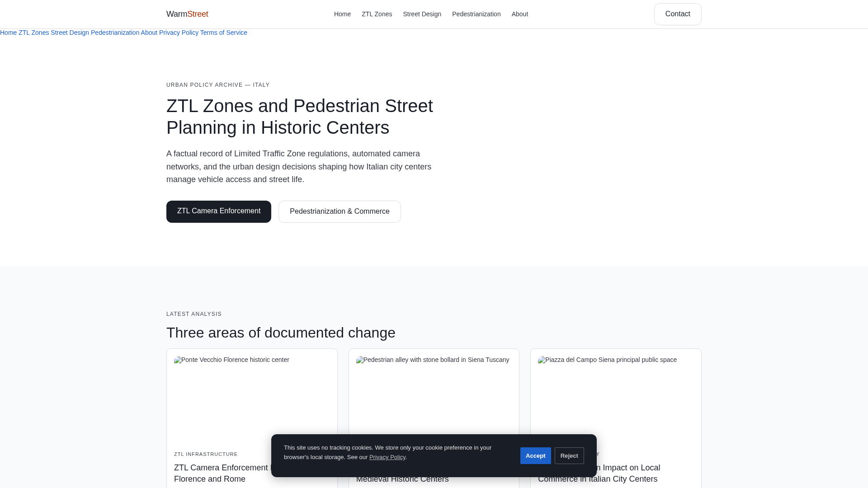The height and width of the screenshot is (488, 868).
Task: Follow the blue Pedestrianization secondary link
Action: click(115, 33)
